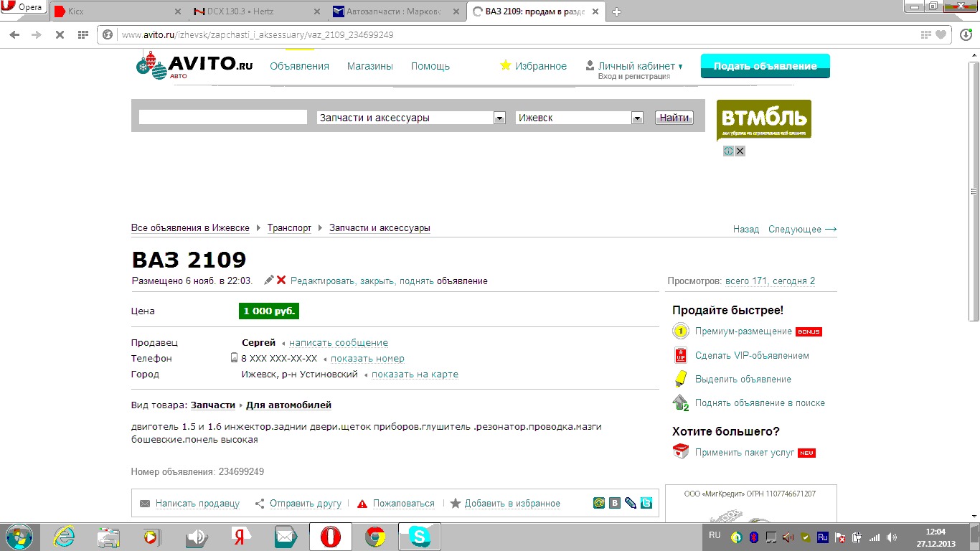The height and width of the screenshot is (551, 980).
Task: Share via LiveJournal pencil icon
Action: coord(631,503)
